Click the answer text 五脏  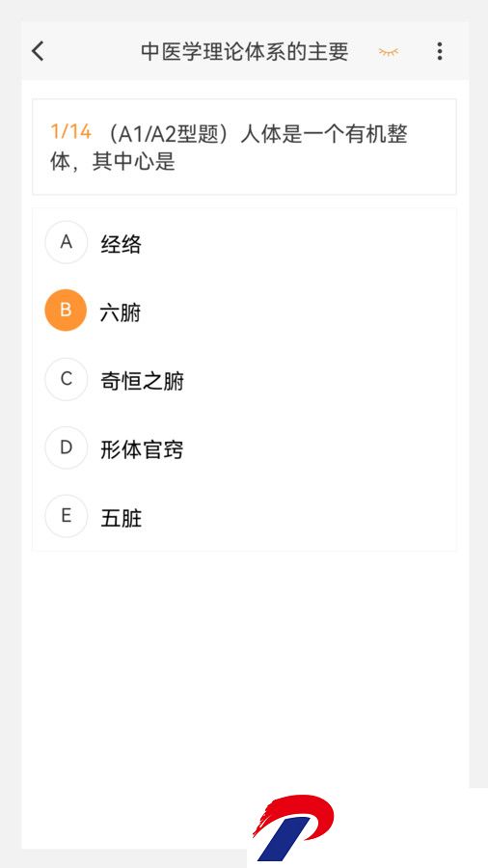[122, 519]
